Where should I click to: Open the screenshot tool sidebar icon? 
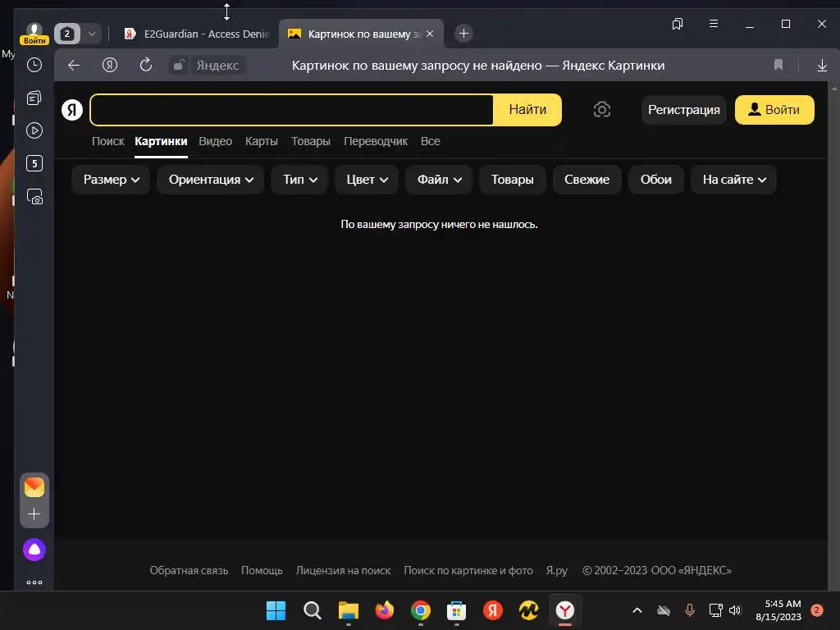(34, 197)
